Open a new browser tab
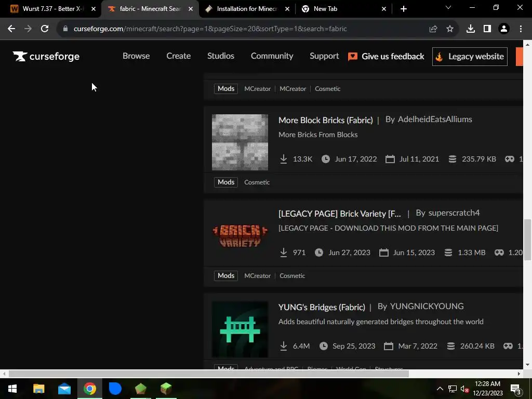Screen dimensions: 532x399 [403, 9]
